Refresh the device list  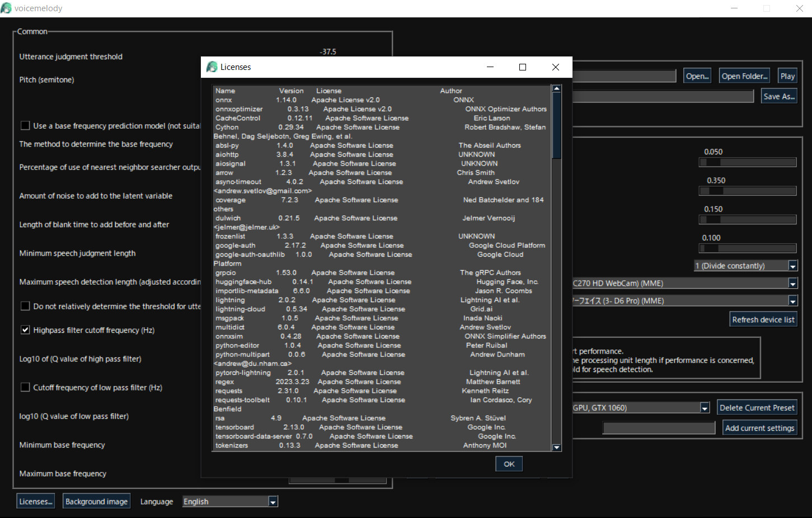point(763,319)
